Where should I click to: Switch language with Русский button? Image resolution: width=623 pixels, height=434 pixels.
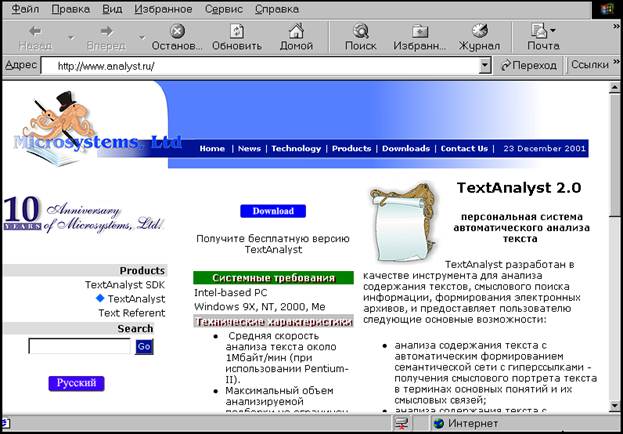click(76, 383)
